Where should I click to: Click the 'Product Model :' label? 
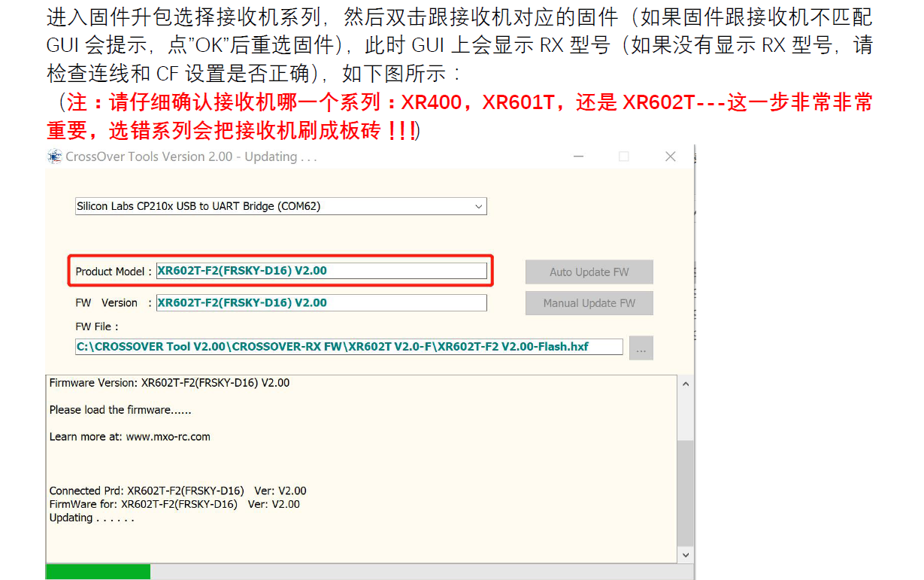[x=114, y=272]
